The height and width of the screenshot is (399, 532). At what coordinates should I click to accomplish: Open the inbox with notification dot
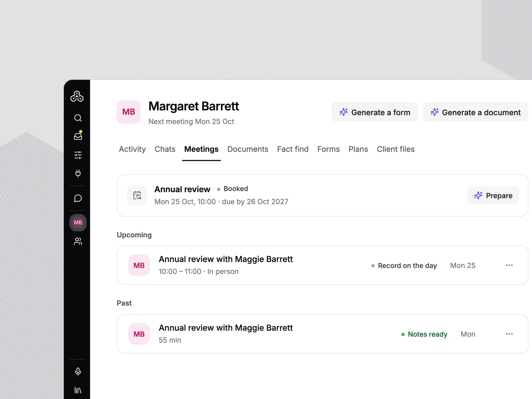pyautogui.click(x=78, y=136)
